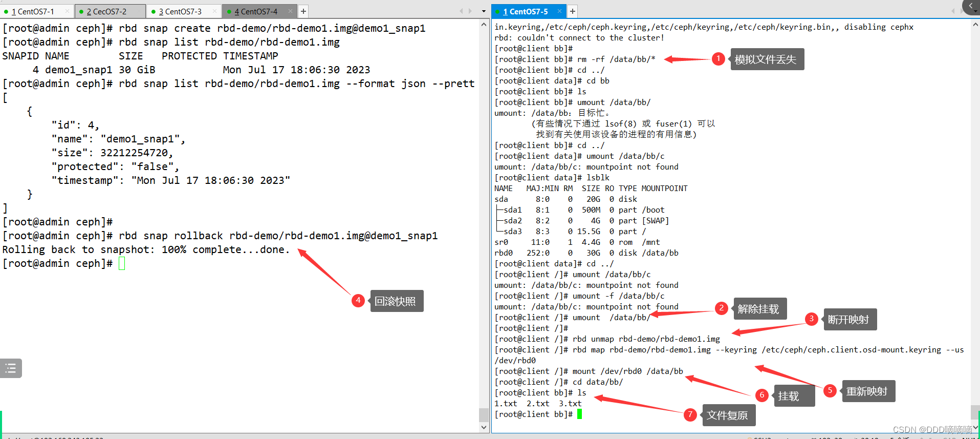
Task: Click the lsblk 'sda1 8:1 0 500M' row
Action: [x=580, y=210]
